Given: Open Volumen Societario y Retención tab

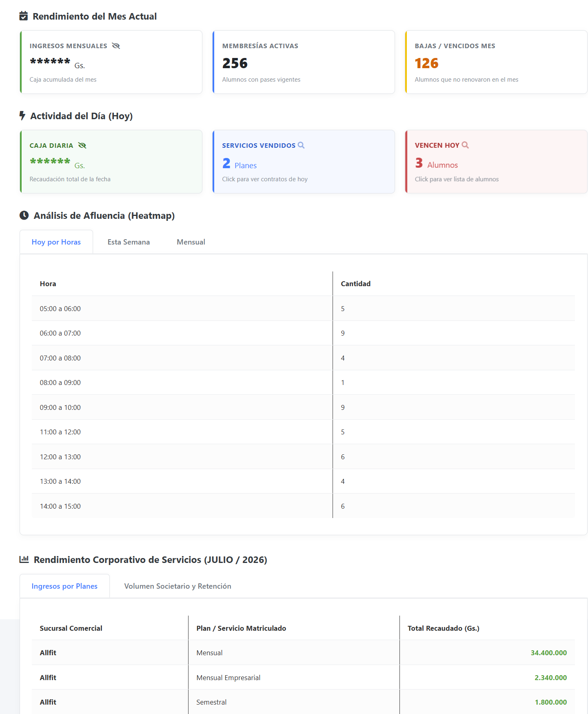Looking at the screenshot, I should click(x=178, y=586).
